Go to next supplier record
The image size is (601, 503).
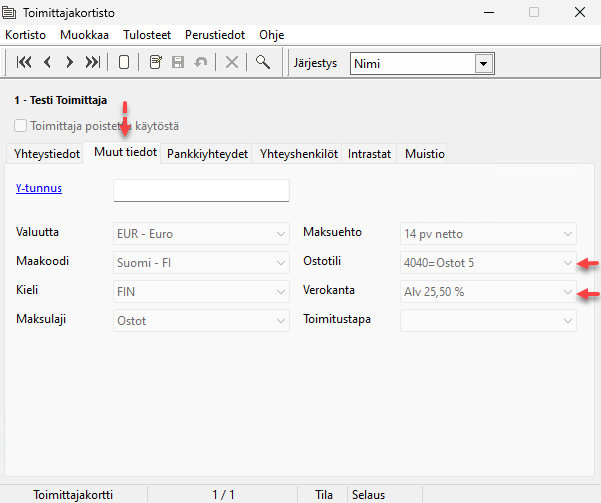(69, 62)
